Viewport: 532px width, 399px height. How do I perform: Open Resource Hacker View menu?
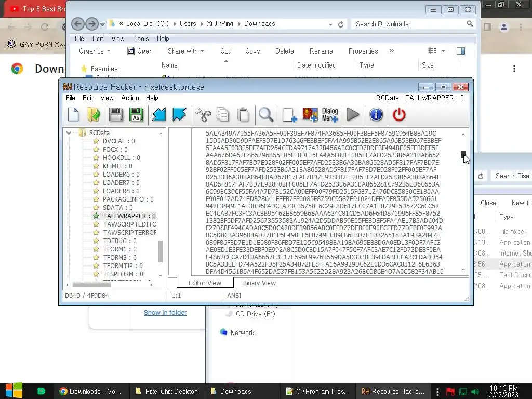pos(107,98)
